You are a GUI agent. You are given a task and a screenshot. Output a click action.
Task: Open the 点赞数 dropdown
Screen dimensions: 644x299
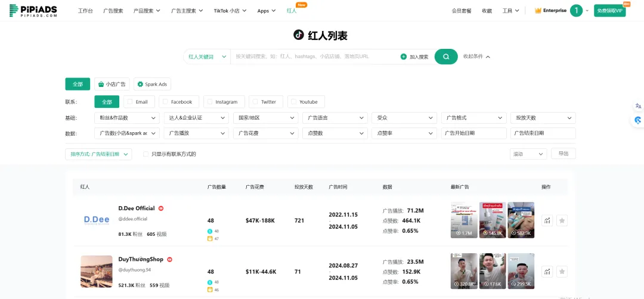pyautogui.click(x=335, y=133)
